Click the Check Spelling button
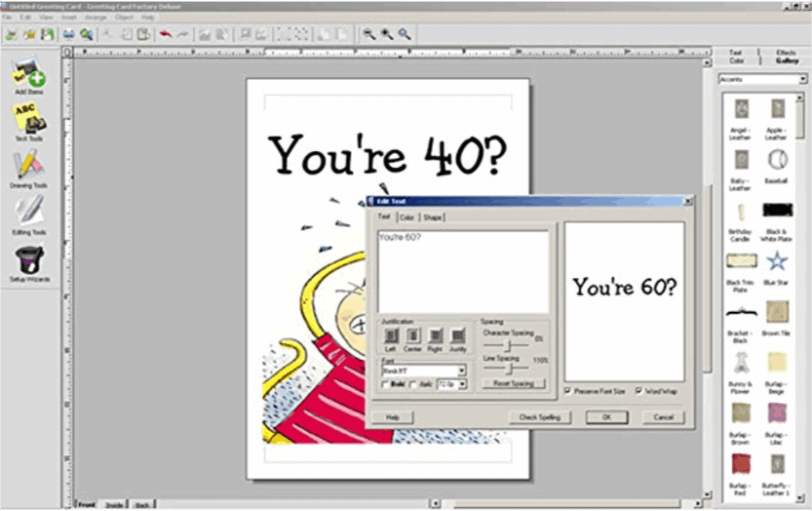Screen dimensions: 812x511 pyautogui.click(x=539, y=417)
